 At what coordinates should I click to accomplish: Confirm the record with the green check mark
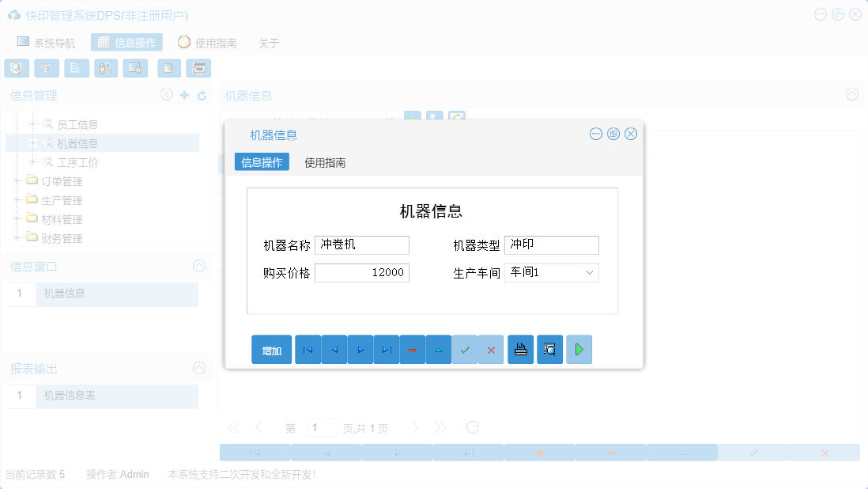point(465,349)
